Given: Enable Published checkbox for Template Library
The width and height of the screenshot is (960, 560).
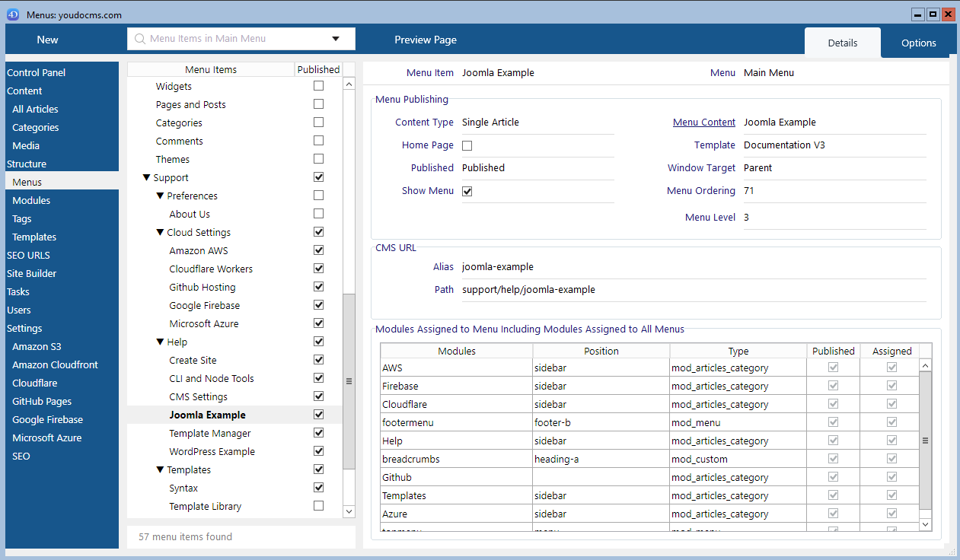Looking at the screenshot, I should tap(318, 506).
